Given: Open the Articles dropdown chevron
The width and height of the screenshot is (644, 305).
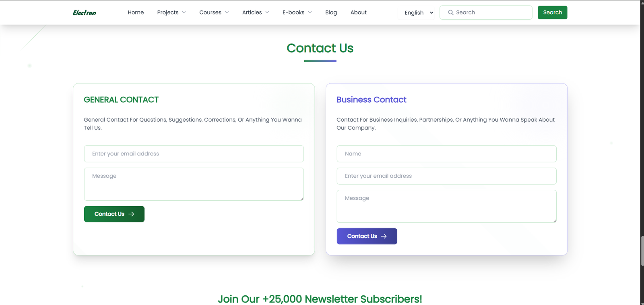Looking at the screenshot, I should click(x=267, y=12).
